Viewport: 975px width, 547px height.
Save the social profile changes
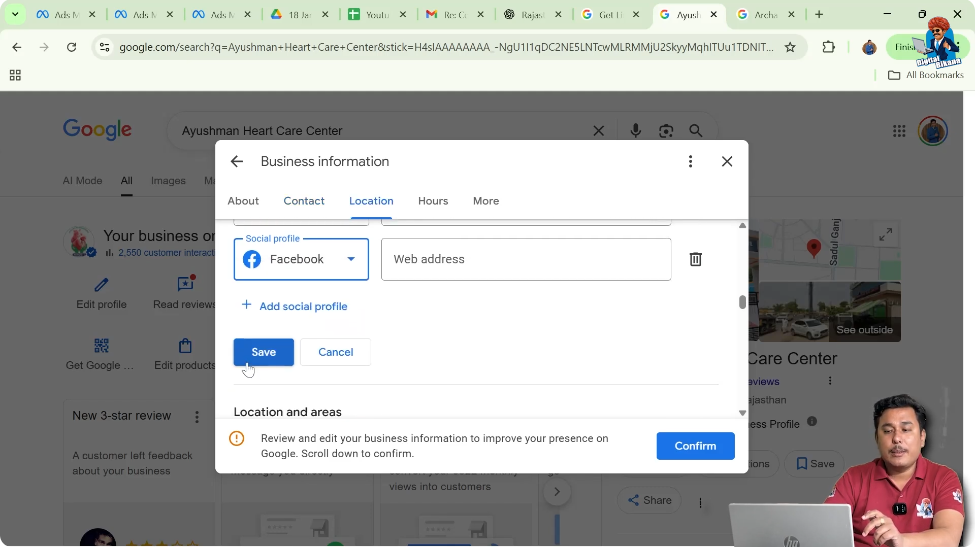click(x=264, y=352)
